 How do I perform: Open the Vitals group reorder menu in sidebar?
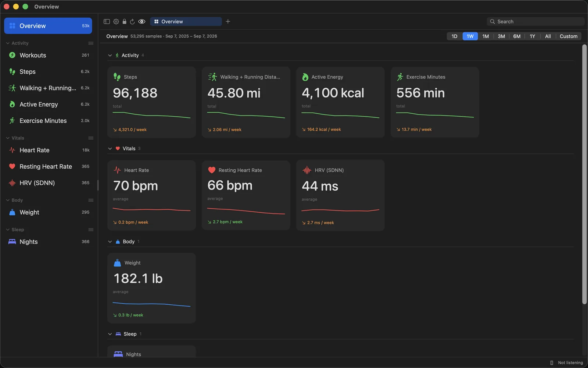coord(91,138)
